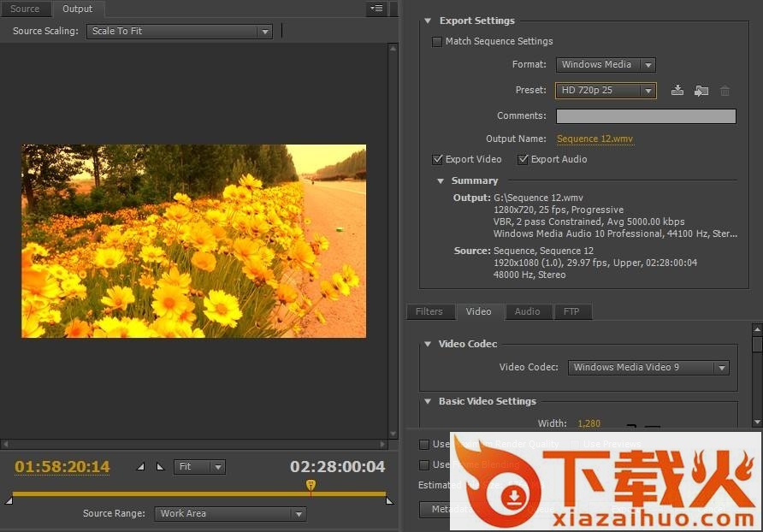The image size is (763, 532).
Task: Collapse the Basic Video Settings section
Action: click(x=428, y=401)
